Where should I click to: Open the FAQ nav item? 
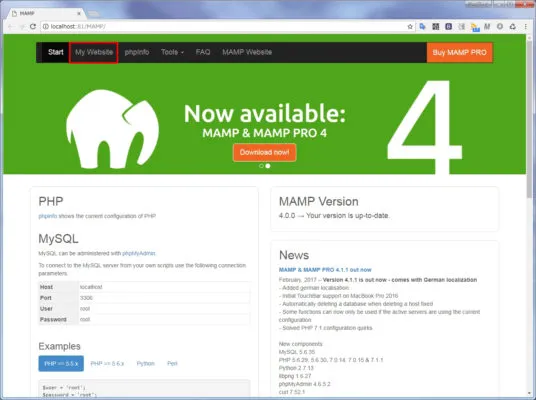click(203, 52)
